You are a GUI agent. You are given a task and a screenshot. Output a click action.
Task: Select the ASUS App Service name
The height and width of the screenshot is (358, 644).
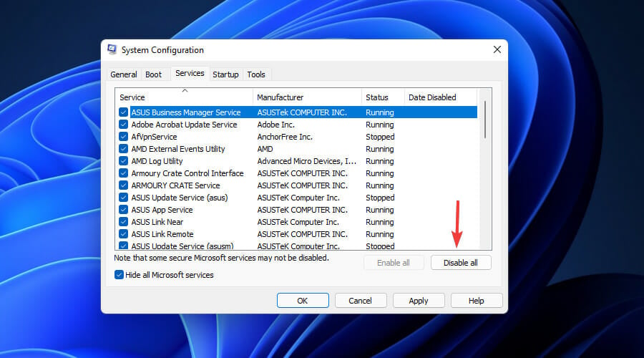click(x=162, y=210)
